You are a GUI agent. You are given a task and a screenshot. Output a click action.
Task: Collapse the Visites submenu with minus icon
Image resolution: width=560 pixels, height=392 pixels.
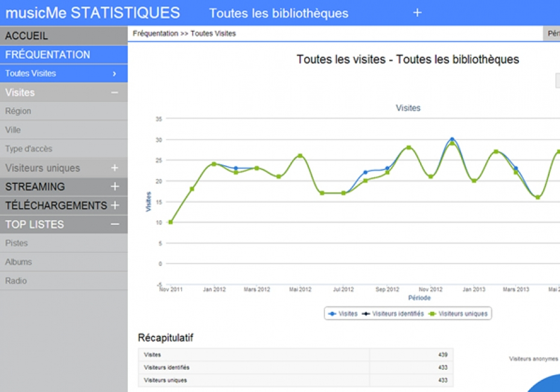coord(115,93)
